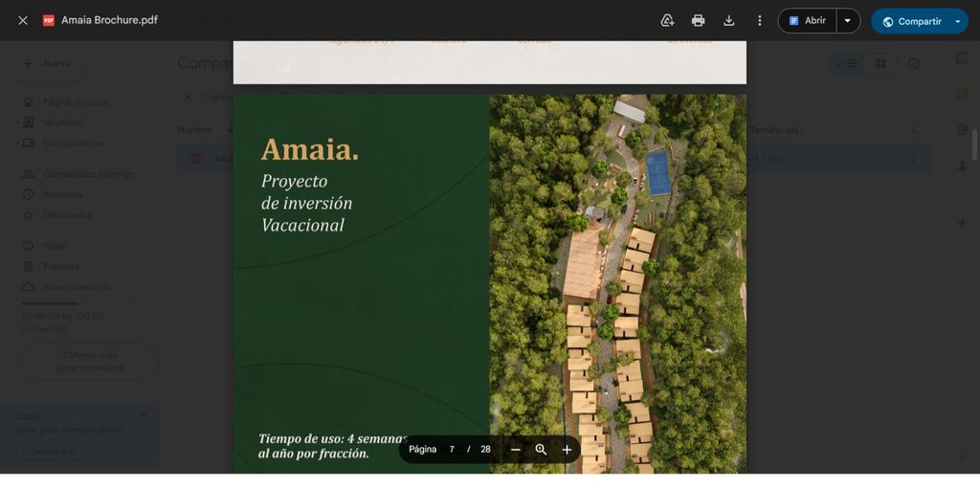The height and width of the screenshot is (489, 980).
Task: Click the Descargar button for Drive desktop
Action: point(54,452)
